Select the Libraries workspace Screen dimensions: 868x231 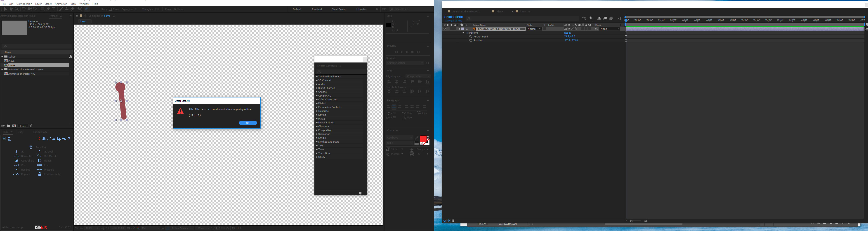(x=361, y=9)
